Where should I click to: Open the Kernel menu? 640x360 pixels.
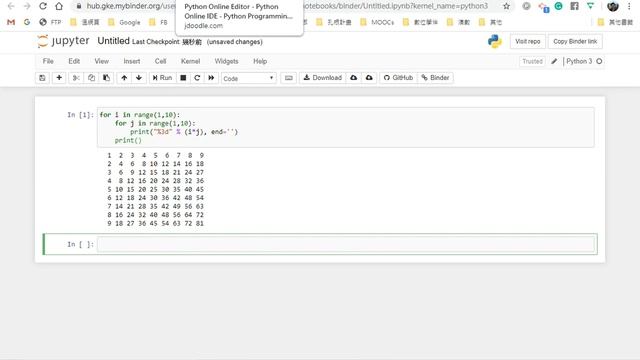(x=190, y=61)
